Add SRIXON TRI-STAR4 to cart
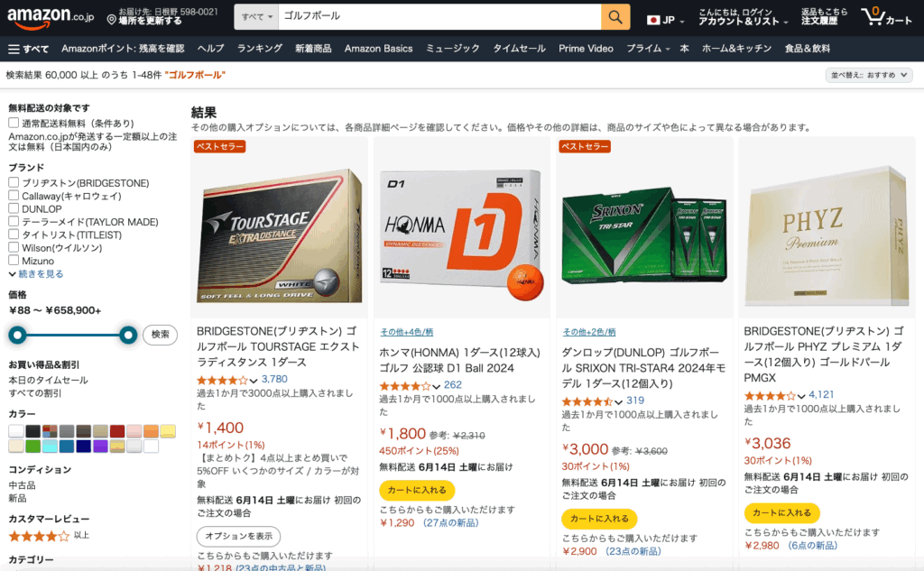This screenshot has width=924, height=571. tap(599, 519)
